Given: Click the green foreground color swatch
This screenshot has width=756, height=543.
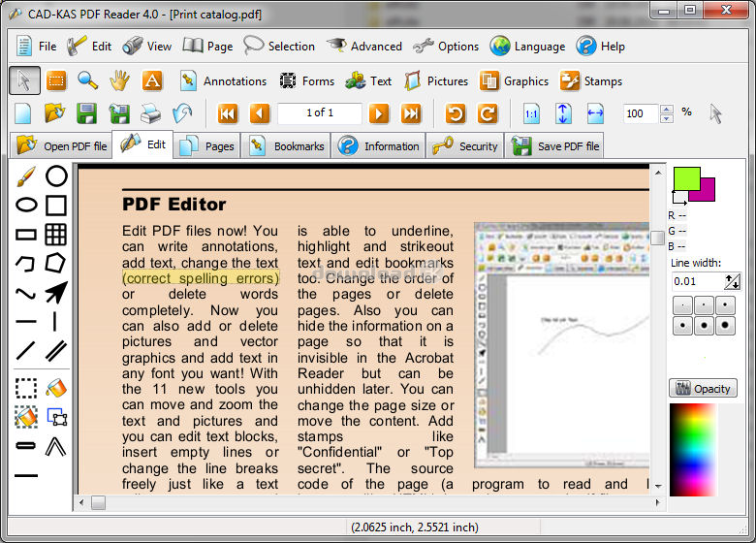Looking at the screenshot, I should (x=685, y=178).
